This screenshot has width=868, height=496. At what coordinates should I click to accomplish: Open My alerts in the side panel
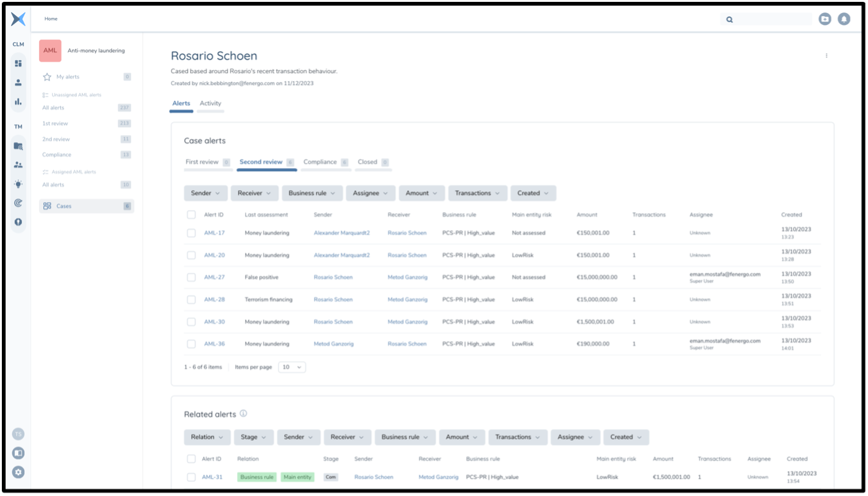click(68, 77)
